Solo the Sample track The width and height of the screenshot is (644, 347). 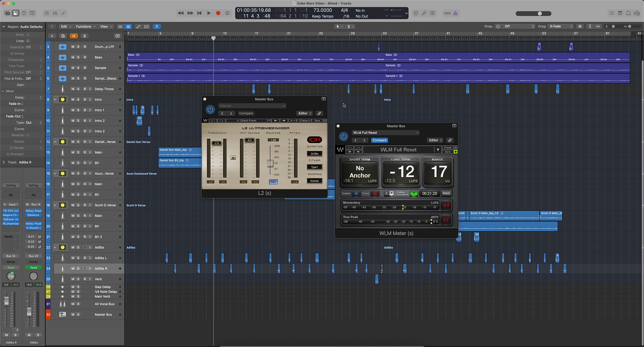[78, 68]
